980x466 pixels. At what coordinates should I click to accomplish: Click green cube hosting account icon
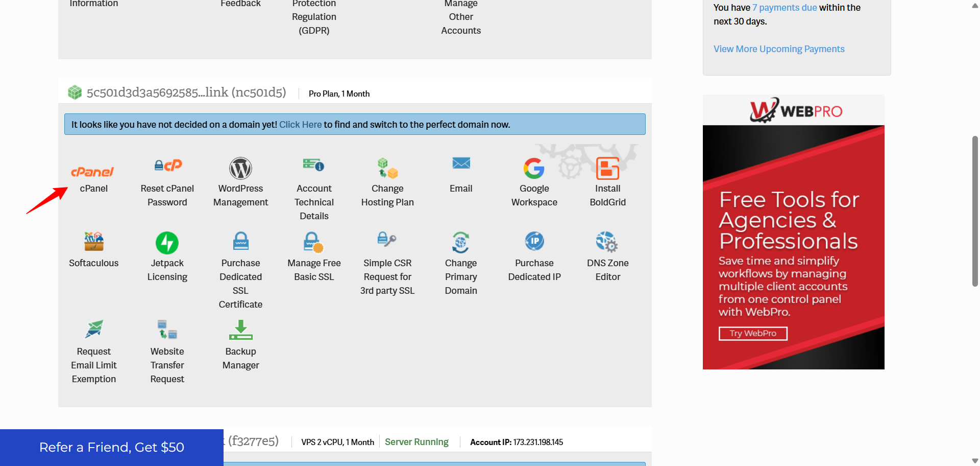tap(75, 92)
